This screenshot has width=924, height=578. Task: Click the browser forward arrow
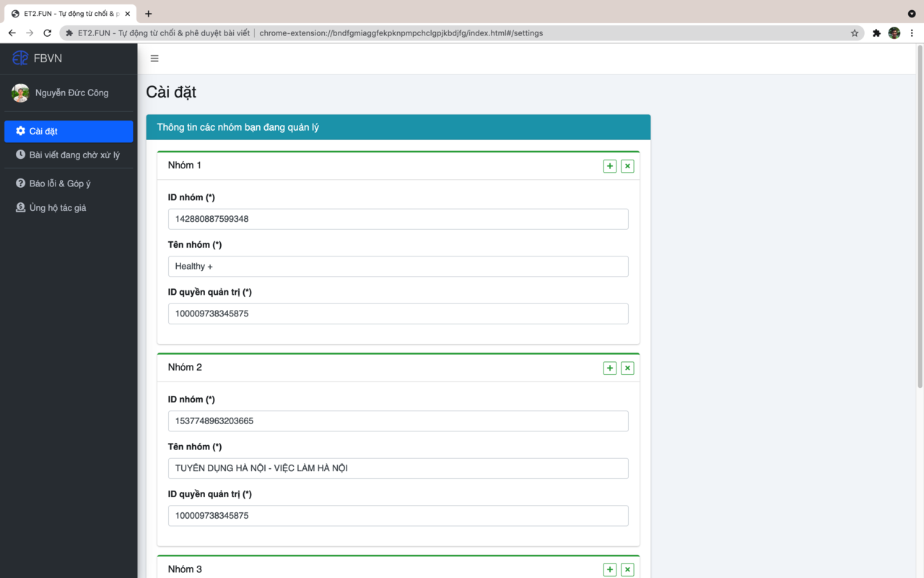30,33
